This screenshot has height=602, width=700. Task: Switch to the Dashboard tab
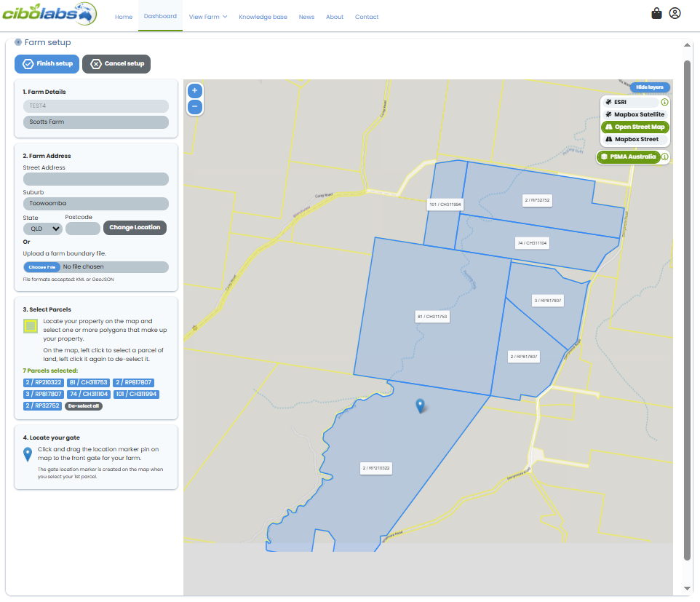click(x=160, y=17)
